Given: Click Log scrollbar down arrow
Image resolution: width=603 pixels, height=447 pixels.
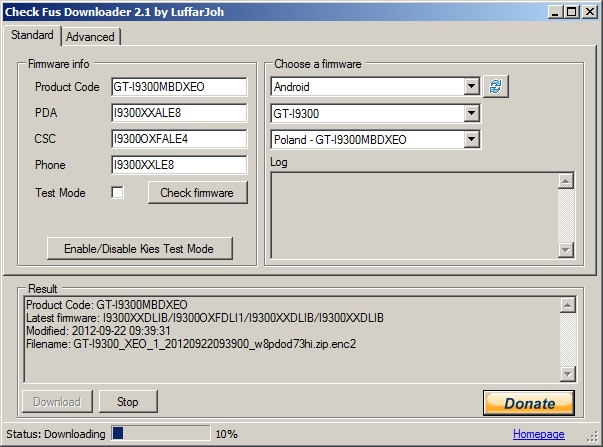Looking at the screenshot, I should pos(566,250).
